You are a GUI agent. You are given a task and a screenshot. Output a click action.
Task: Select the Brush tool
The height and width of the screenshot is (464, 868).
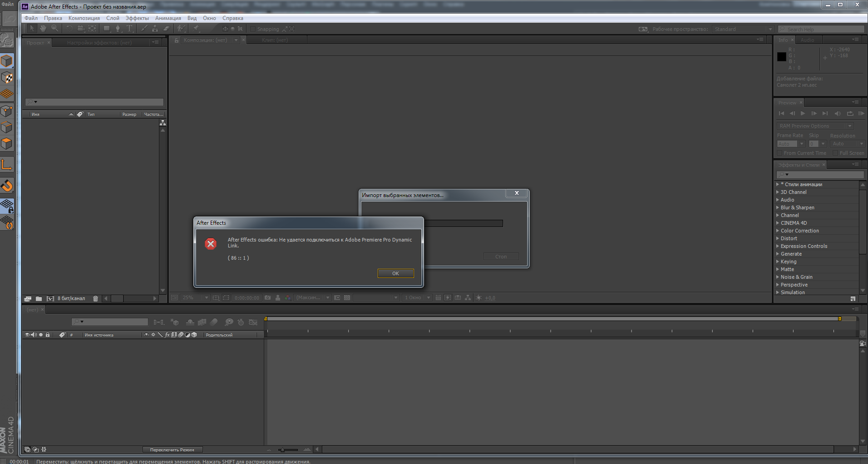point(144,28)
